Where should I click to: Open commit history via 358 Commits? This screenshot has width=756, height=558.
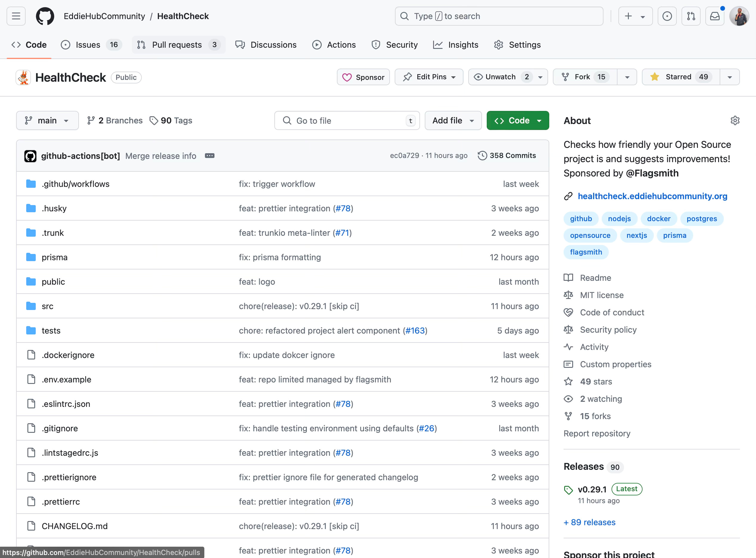click(x=507, y=156)
